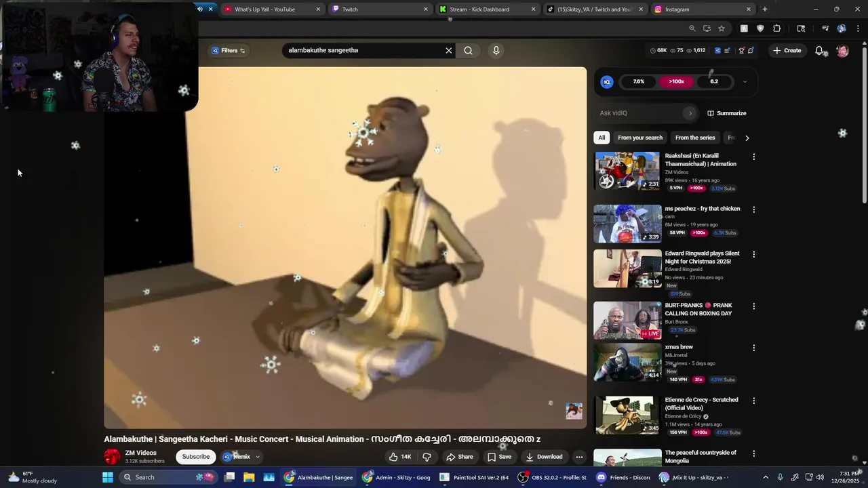The image size is (868, 488).
Task: Open the vidIQ chat bubble icon in header
Action: tap(751, 50)
